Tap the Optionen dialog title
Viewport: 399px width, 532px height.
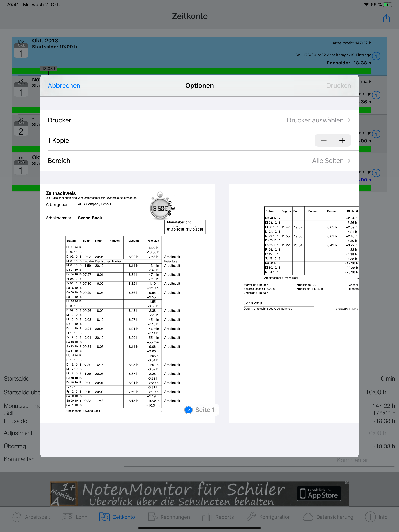click(x=199, y=86)
